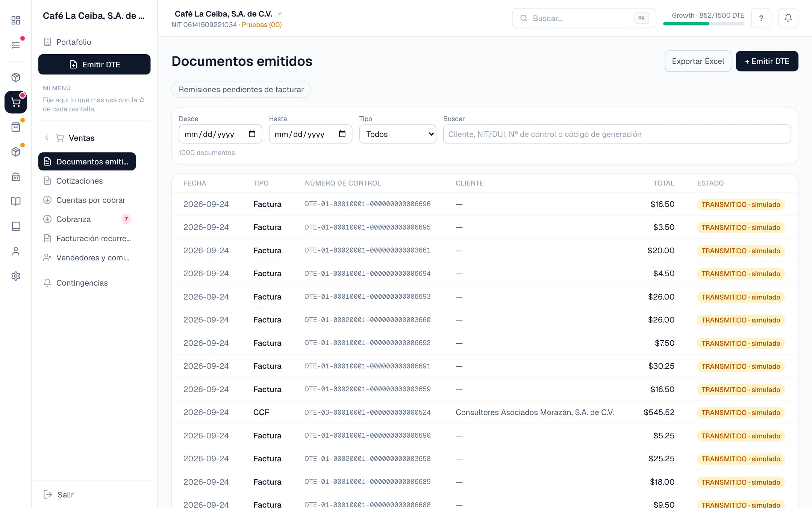812x508 pixels.
Task: Click the Salir logout arrow icon
Action: pyautogui.click(x=48, y=494)
